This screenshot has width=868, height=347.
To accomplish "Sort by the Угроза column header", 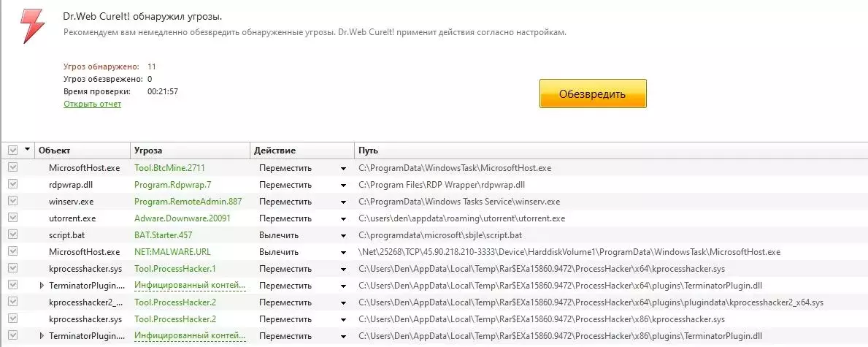I will (147, 150).
